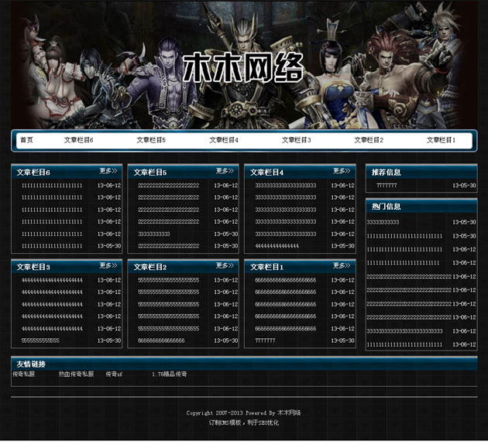
Task: Open the 传奇私服 friend link
Action: (x=24, y=374)
